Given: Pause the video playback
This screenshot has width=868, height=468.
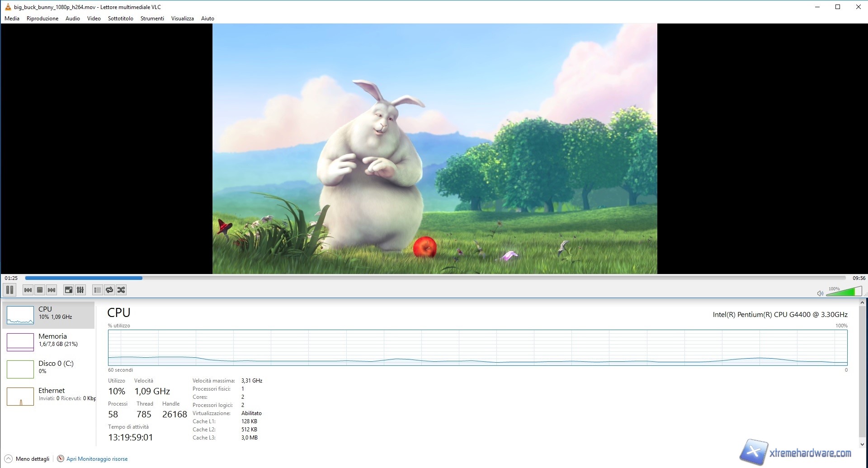Looking at the screenshot, I should coord(9,290).
